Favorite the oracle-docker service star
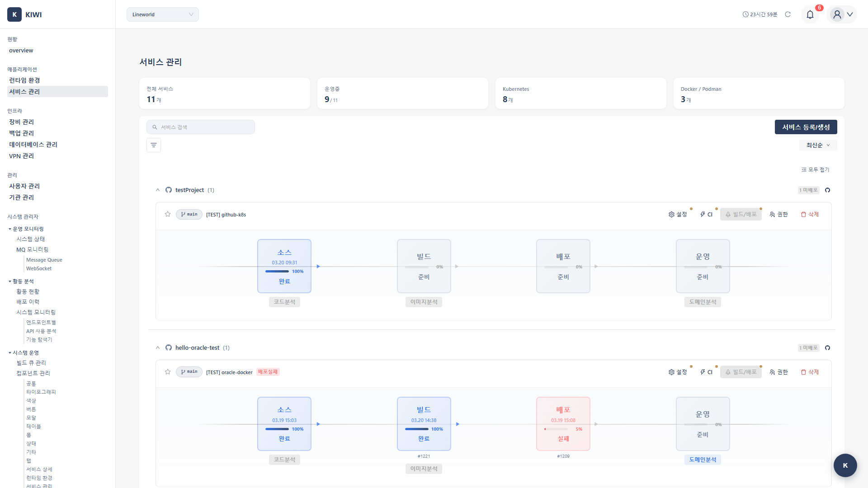Viewport: 868px width, 488px height. coord(168,372)
